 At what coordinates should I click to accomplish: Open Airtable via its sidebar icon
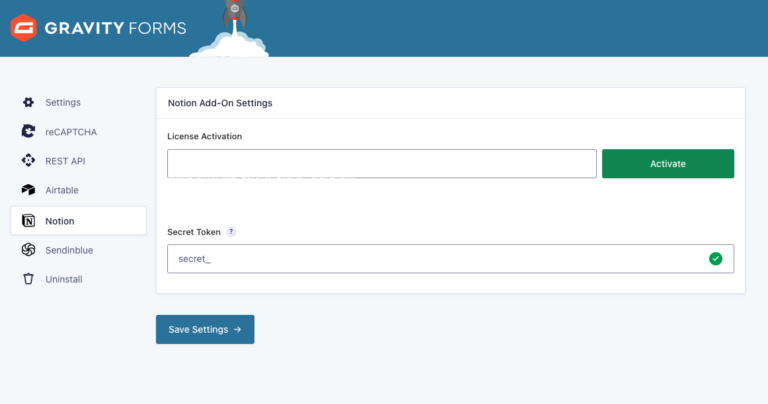(x=28, y=190)
